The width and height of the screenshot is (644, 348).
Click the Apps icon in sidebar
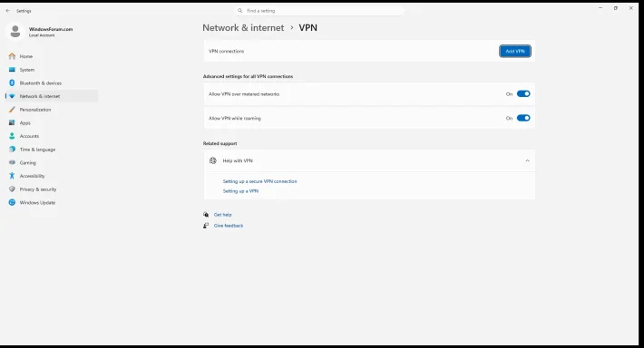[x=12, y=122]
